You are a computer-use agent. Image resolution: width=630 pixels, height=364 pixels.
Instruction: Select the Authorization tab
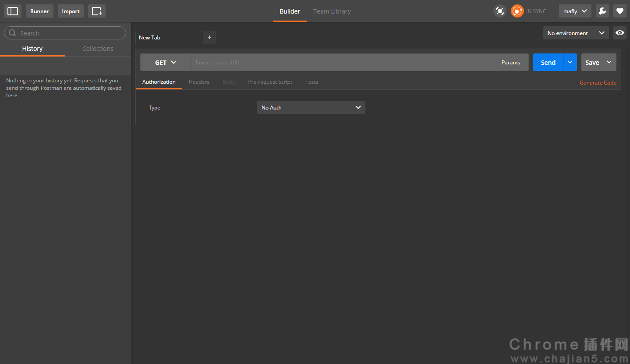click(x=159, y=82)
